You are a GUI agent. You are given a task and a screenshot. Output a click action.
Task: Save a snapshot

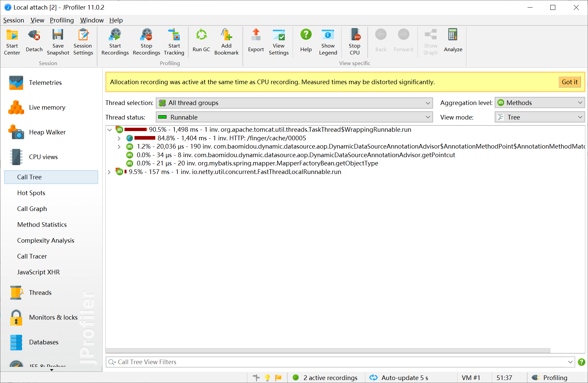click(58, 42)
